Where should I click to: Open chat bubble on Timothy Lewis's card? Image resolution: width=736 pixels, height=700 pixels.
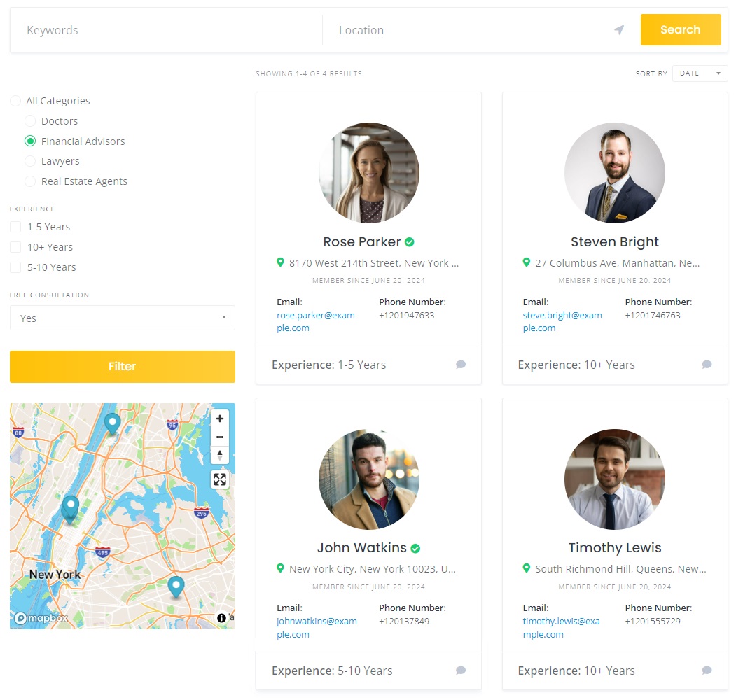pyautogui.click(x=707, y=671)
